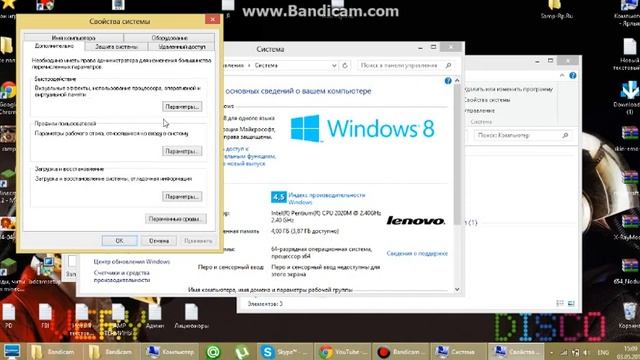Viewport: 640px width, 360px height.
Task: Click ENG language indicator in tray
Action: click(603, 352)
